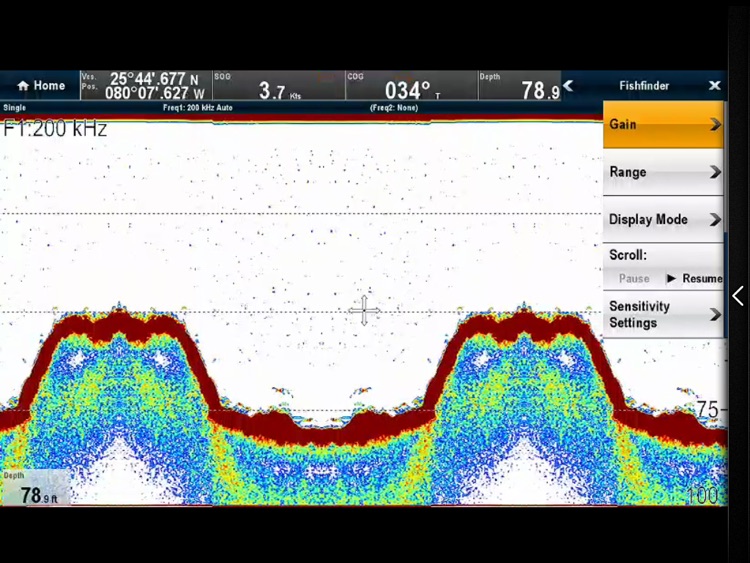This screenshot has height=563, width=750.
Task: Close the Fishfinder menu with X
Action: 714,86
